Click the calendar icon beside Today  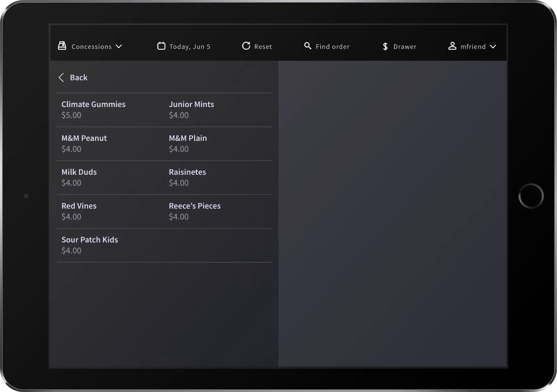click(x=161, y=46)
